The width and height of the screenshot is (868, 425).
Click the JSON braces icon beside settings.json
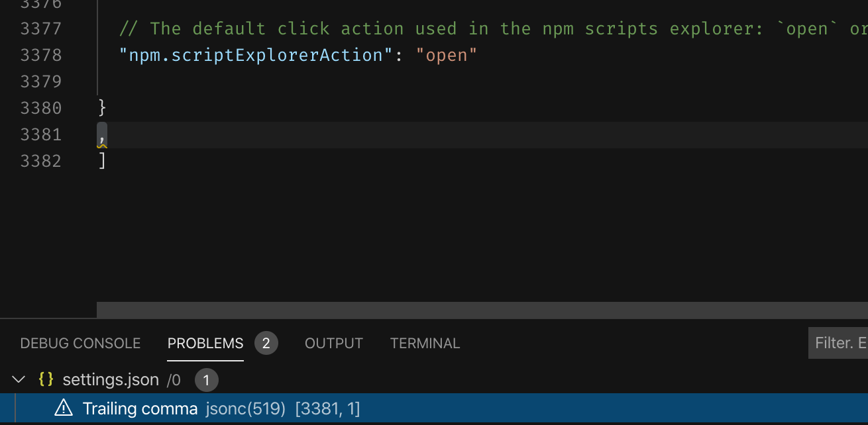(x=46, y=379)
